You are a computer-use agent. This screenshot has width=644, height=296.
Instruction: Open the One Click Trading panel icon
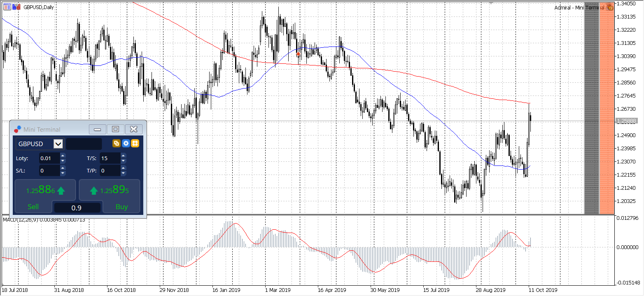click(16, 7)
